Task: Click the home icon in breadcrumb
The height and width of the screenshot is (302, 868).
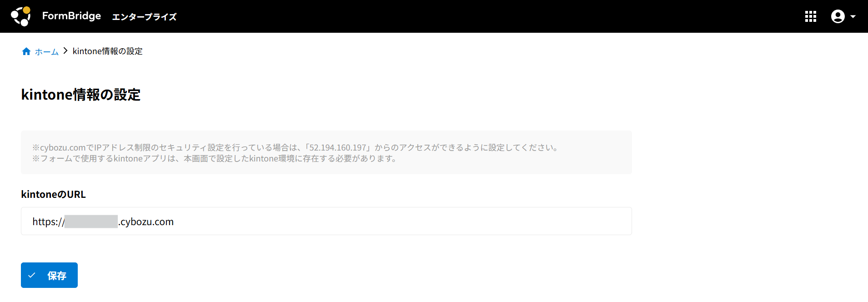Action: tap(26, 51)
